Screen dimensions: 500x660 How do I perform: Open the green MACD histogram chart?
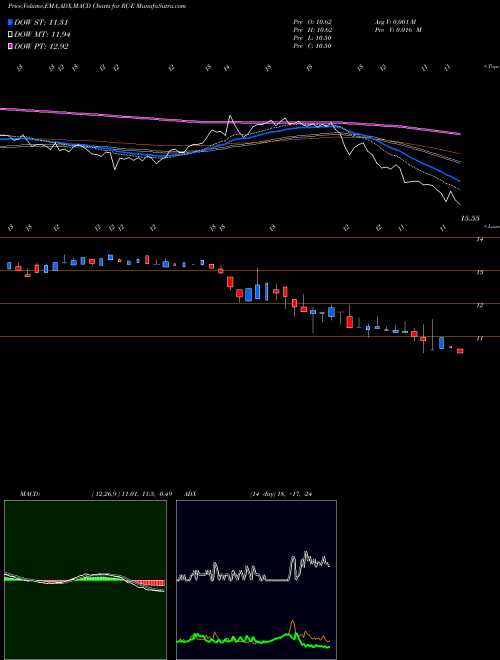coord(85,580)
